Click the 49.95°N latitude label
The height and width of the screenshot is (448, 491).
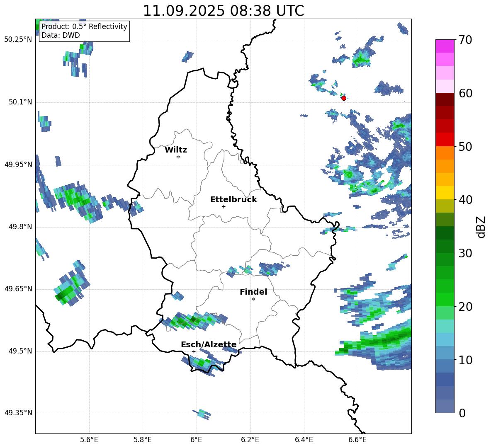[x=18, y=164]
